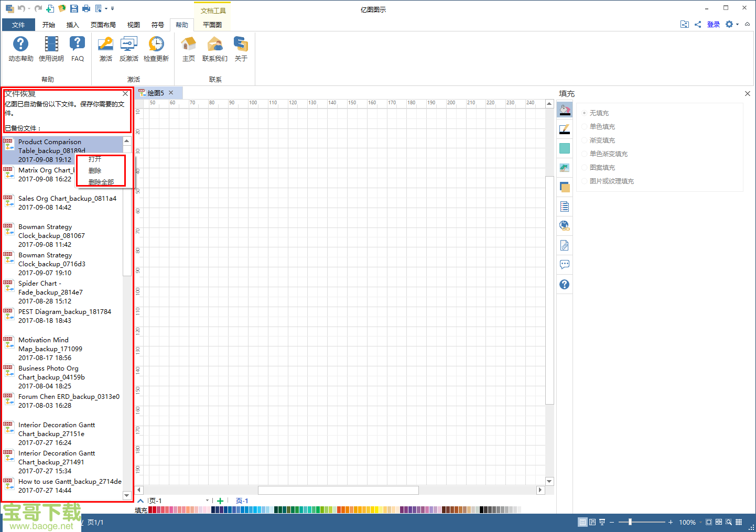Click the help question mark sidebar icon
Image resolution: width=756 pixels, height=532 pixels.
(x=565, y=284)
